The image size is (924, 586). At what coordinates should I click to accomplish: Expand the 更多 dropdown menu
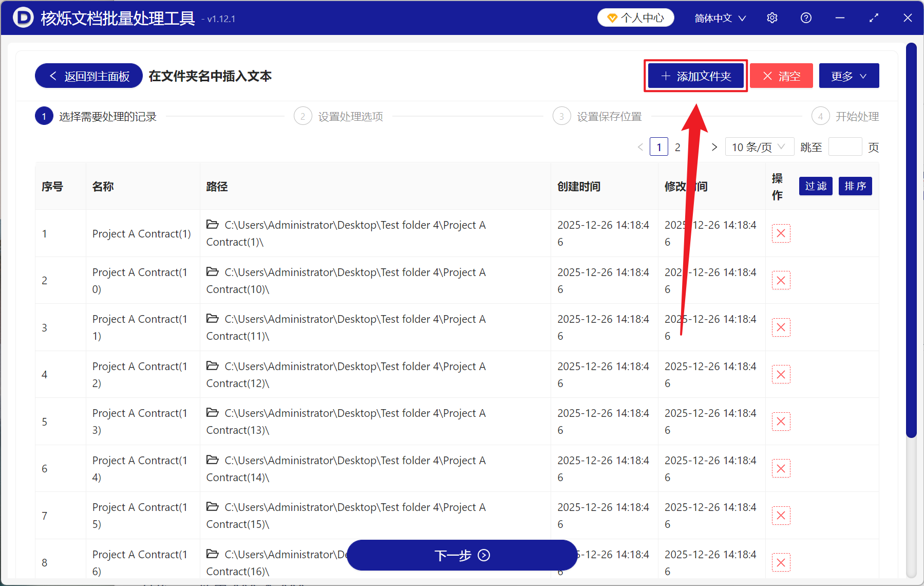[848, 76]
